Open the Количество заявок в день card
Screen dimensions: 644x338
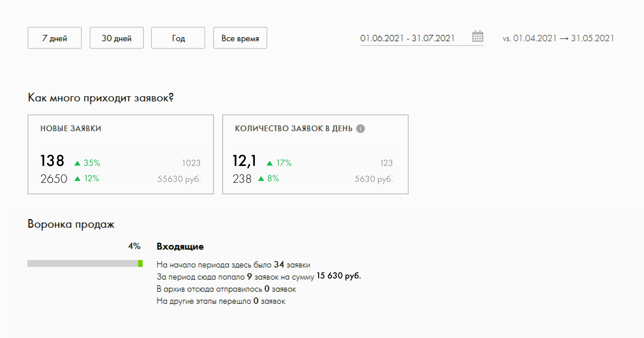(x=315, y=155)
